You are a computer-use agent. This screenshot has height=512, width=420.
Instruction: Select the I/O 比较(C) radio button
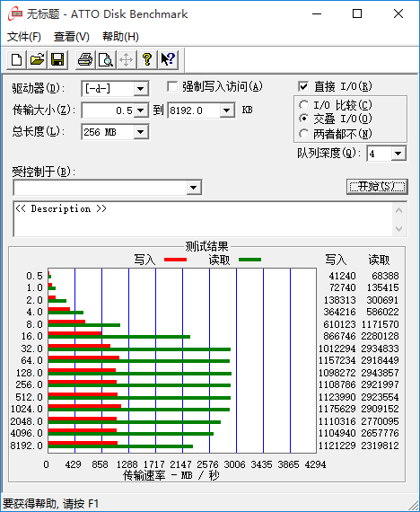[303, 105]
